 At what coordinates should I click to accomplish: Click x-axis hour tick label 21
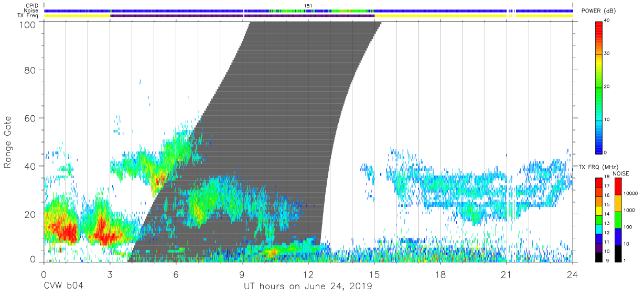506,274
